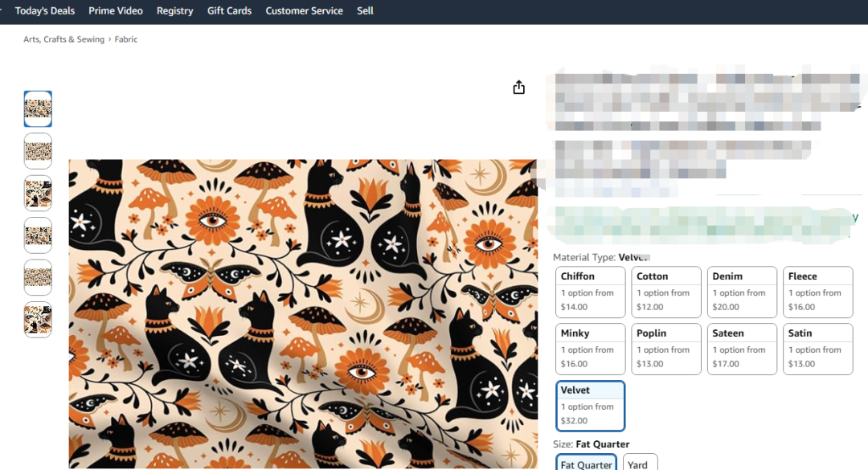Choose Poplin material option
Screen dimensions: 868x470
666,349
